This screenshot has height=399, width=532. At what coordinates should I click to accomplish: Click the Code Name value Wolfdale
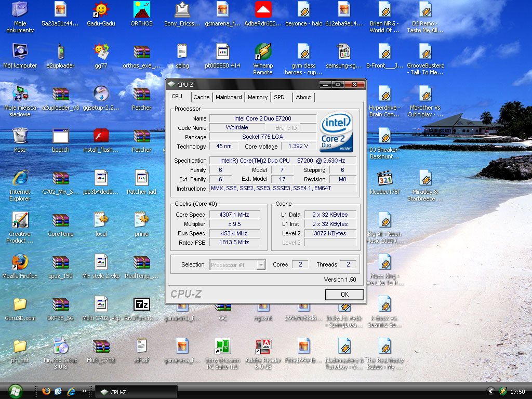pyautogui.click(x=237, y=128)
